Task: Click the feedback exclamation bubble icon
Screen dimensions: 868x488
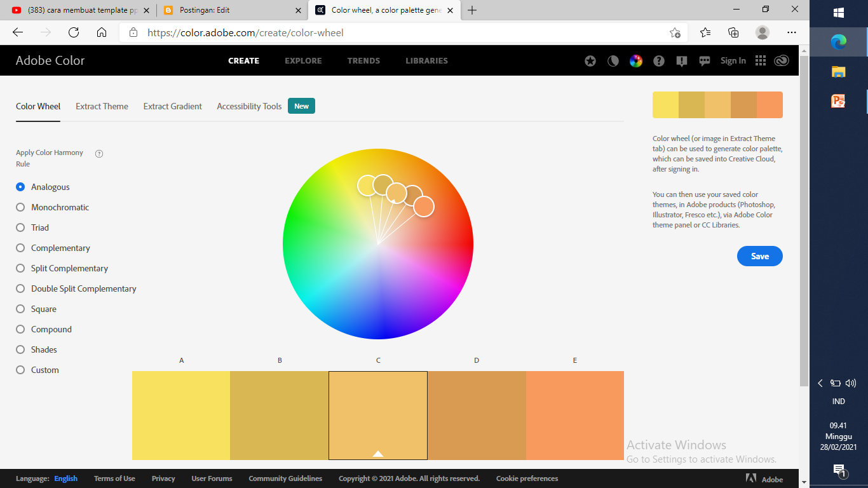Action: [682, 61]
